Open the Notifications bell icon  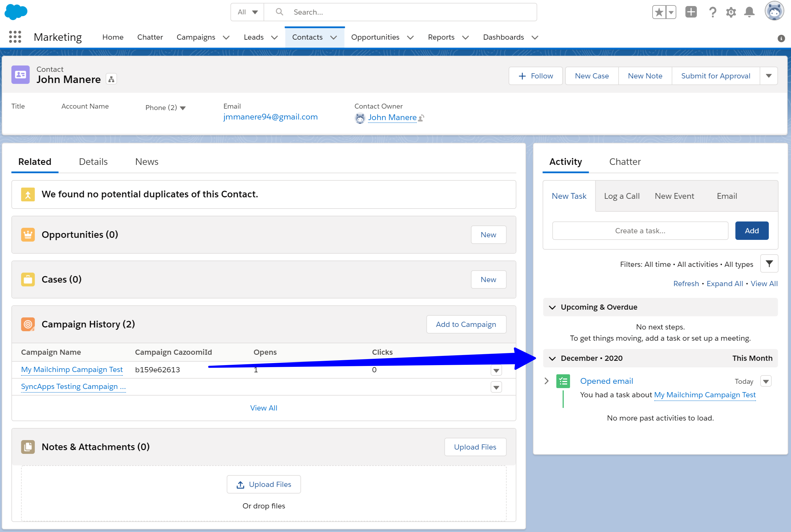[x=749, y=12]
